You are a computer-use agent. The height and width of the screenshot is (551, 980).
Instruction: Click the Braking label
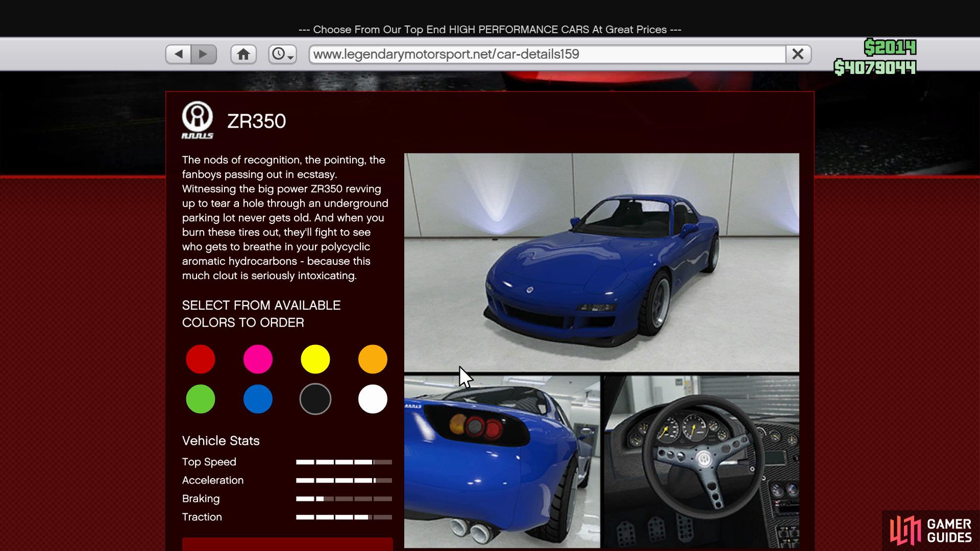pyautogui.click(x=201, y=499)
